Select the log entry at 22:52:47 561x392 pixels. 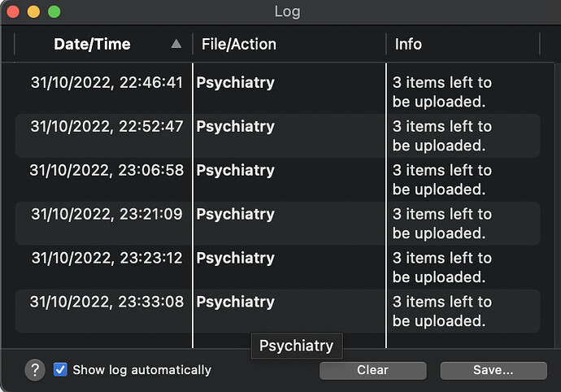click(107, 127)
